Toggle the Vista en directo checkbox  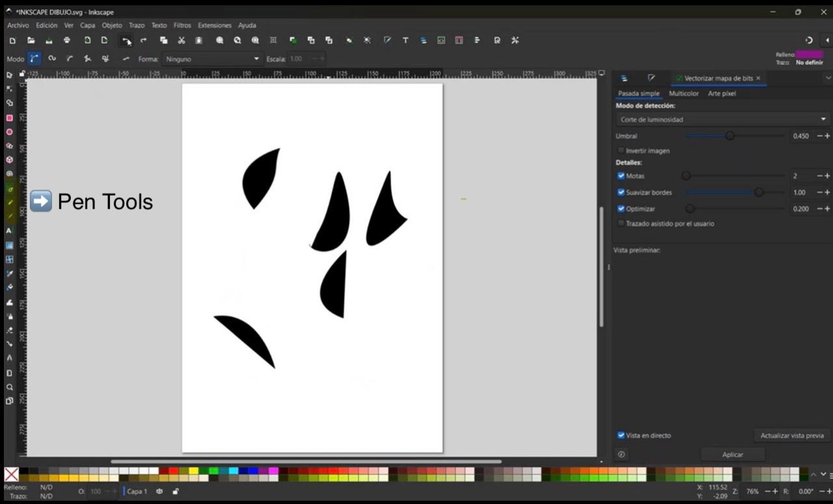point(621,435)
